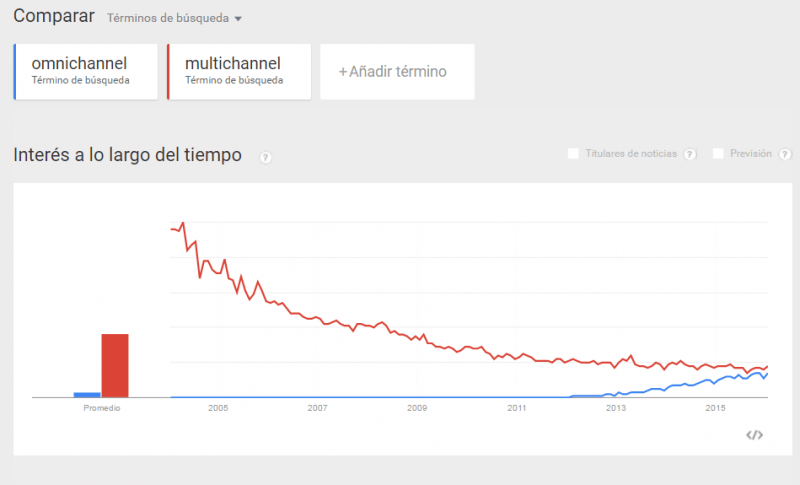
Task: Click the Interés a lo largo del tiempo heading
Action: point(127,155)
